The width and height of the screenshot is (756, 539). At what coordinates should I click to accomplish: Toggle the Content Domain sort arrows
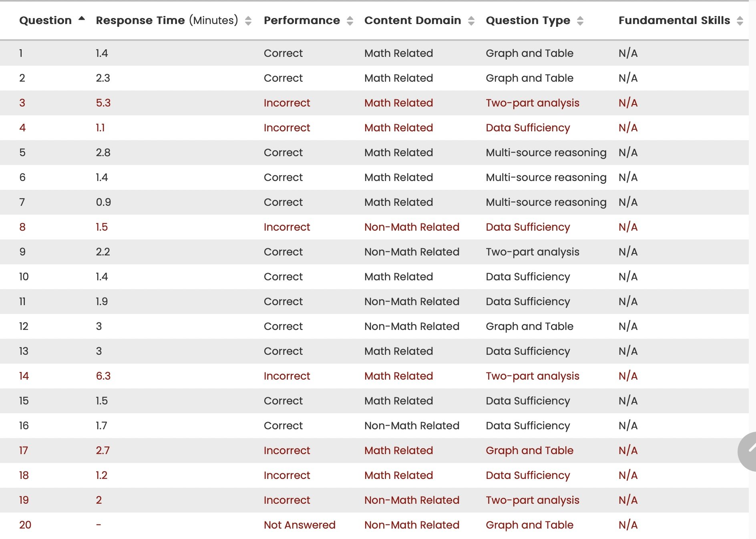471,21
